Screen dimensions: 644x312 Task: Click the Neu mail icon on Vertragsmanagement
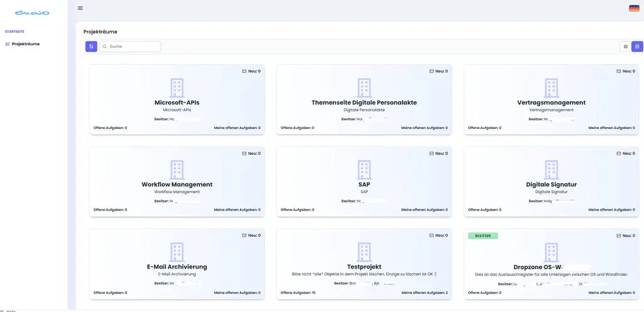point(619,71)
